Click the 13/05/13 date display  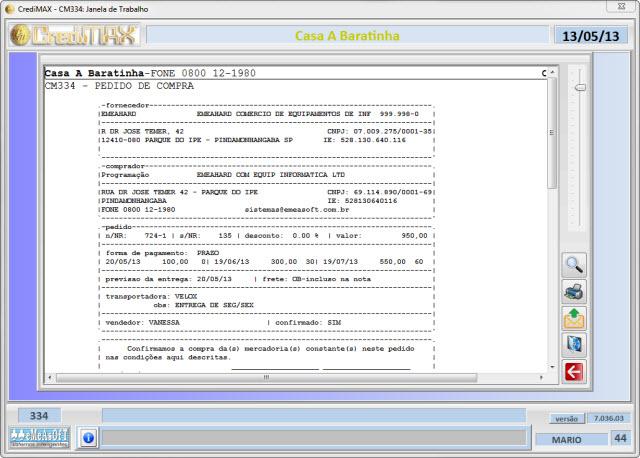(591, 36)
